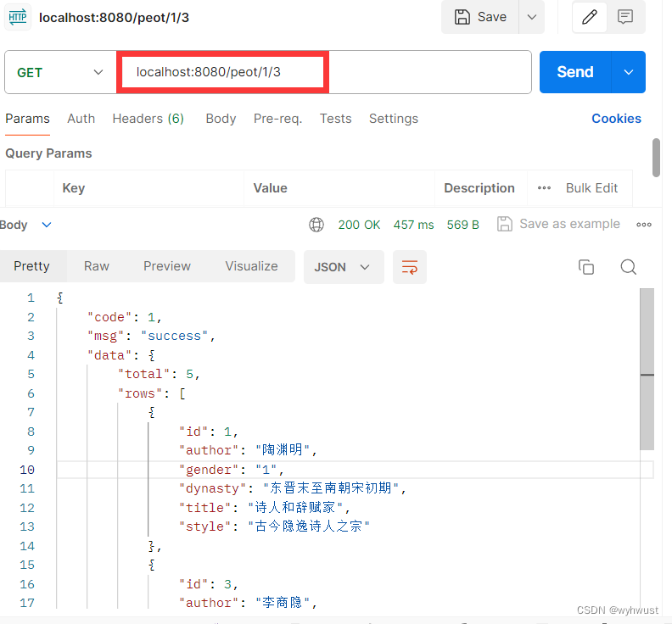Click the Save button
Viewport: 672px width, 624px height.
480,17
